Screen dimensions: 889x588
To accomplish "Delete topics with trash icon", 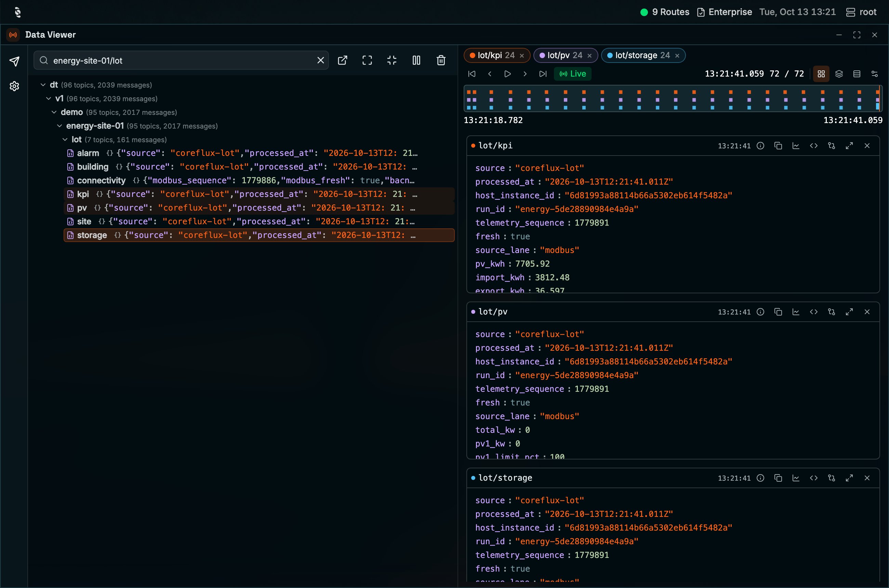I will (x=441, y=61).
